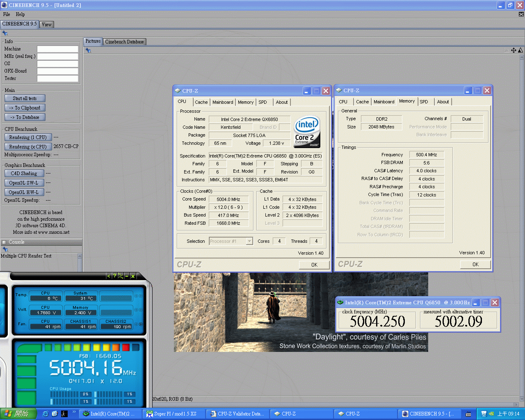Image resolution: width=525 pixels, height=420 pixels.
Task: Click the To Clipboard button
Action: pos(25,108)
